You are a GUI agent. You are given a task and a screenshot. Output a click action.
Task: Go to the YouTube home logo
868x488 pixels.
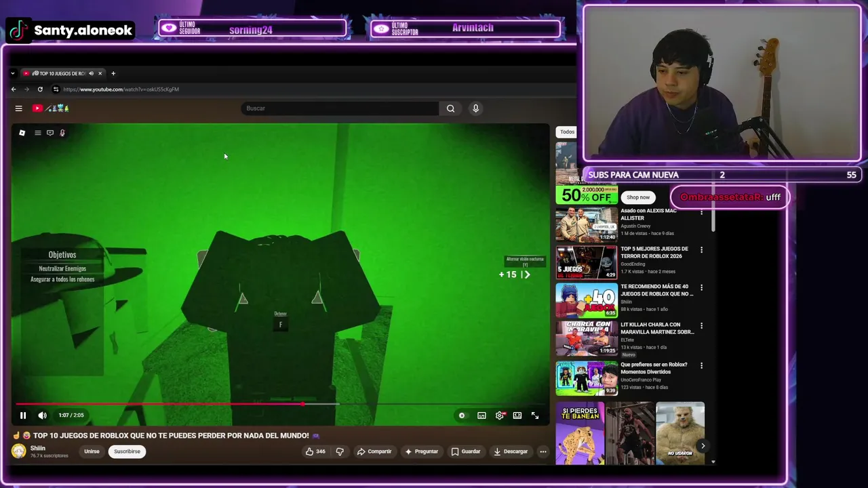[x=51, y=108]
